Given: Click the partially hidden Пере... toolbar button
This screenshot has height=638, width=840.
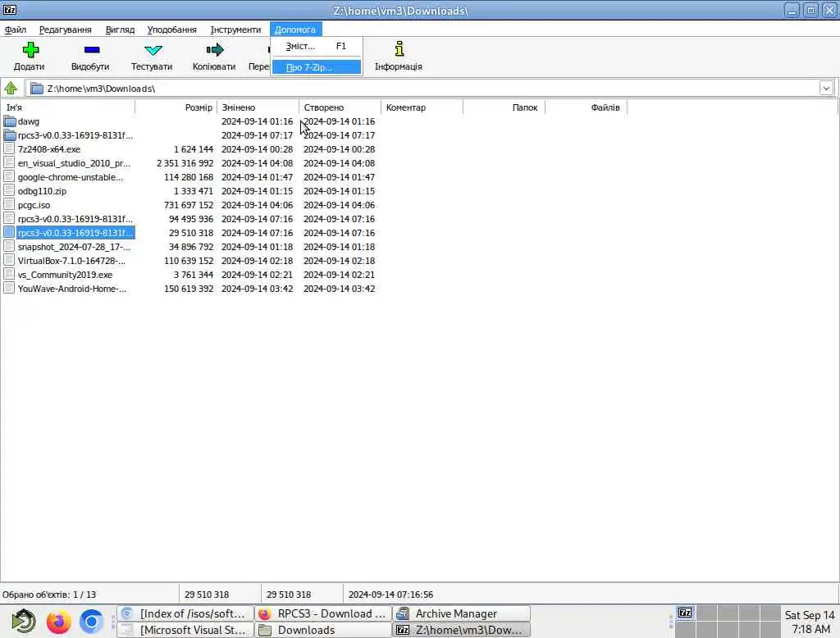Looking at the screenshot, I should pyautogui.click(x=259, y=57).
